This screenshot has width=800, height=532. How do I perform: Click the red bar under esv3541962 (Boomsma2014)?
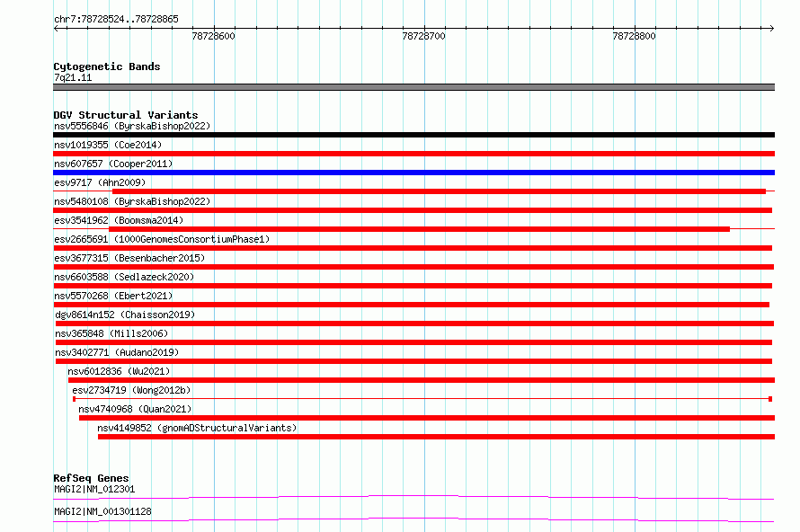419,229
